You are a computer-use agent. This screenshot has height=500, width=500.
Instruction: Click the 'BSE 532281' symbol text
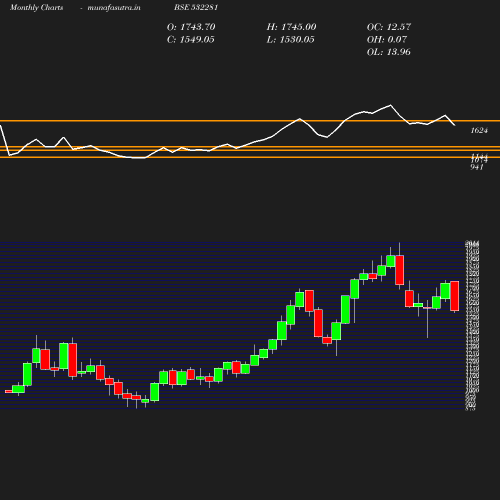pyautogui.click(x=196, y=7)
